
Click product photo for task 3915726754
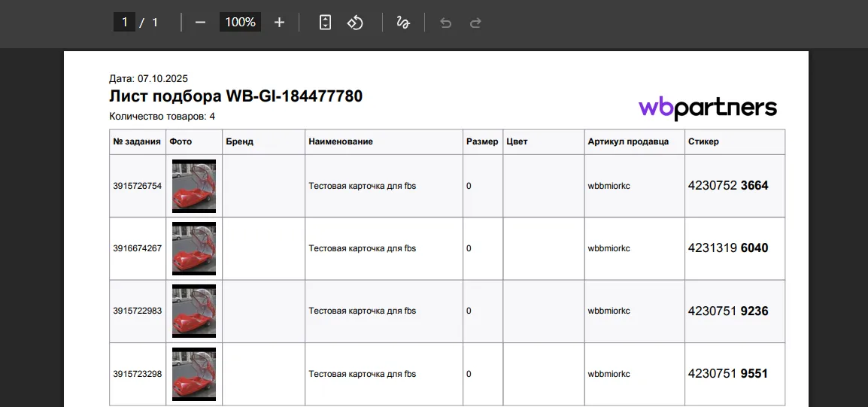click(194, 186)
